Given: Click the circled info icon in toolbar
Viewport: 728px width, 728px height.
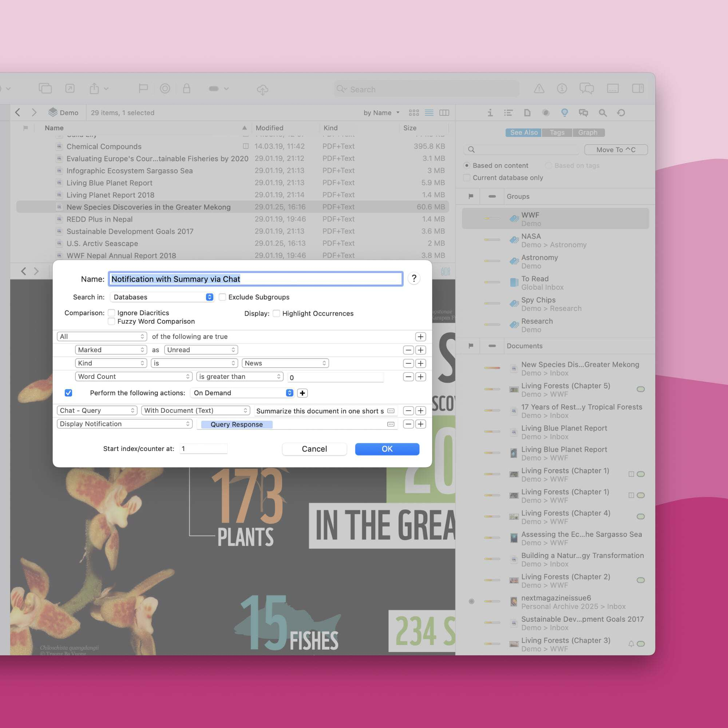Looking at the screenshot, I should click(x=562, y=88).
